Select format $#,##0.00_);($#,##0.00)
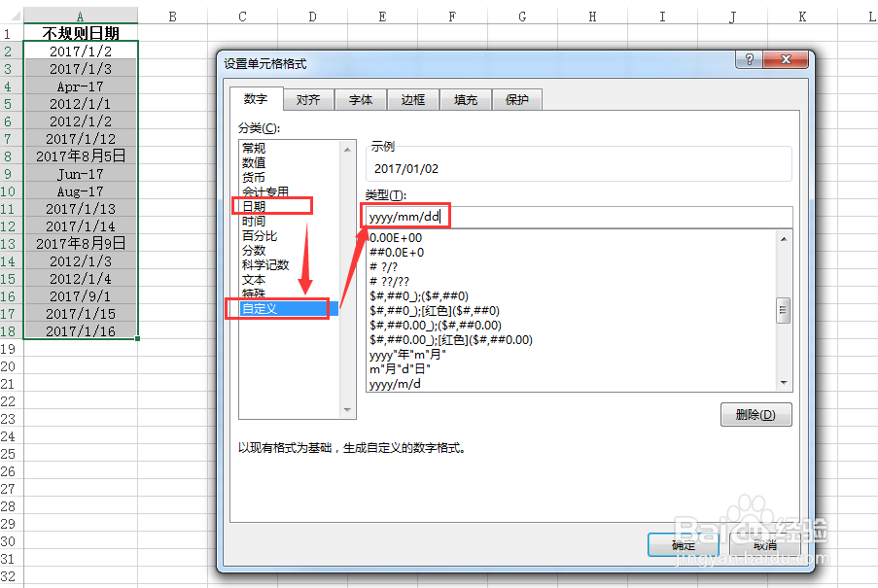 click(436, 325)
